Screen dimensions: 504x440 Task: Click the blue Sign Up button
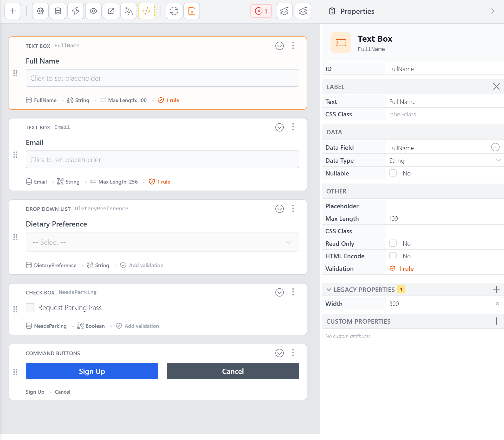pos(92,371)
